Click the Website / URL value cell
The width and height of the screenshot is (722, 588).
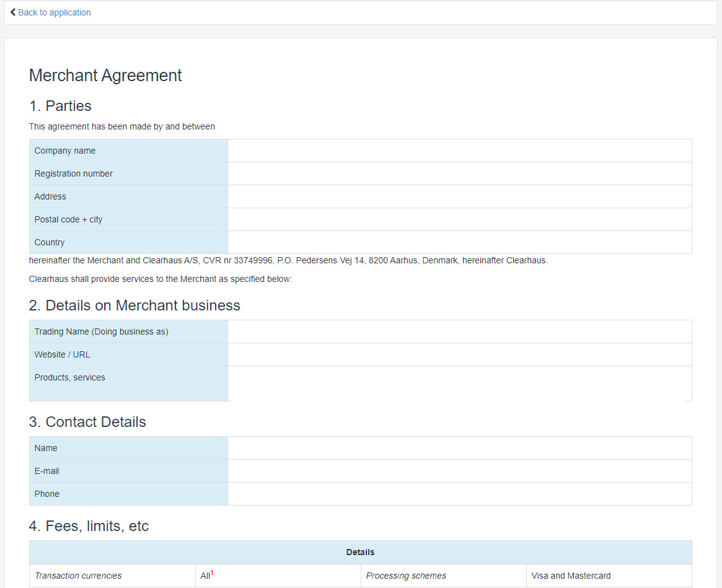tap(459, 354)
